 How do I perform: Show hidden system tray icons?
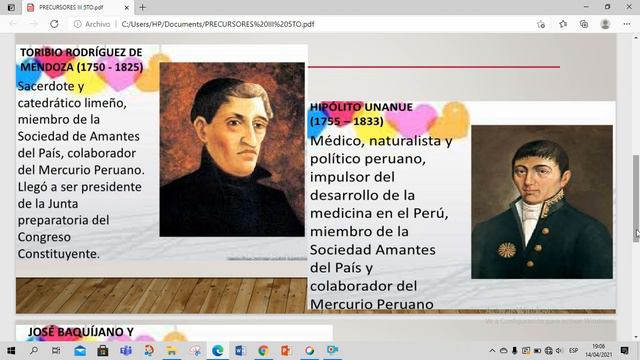492,351
